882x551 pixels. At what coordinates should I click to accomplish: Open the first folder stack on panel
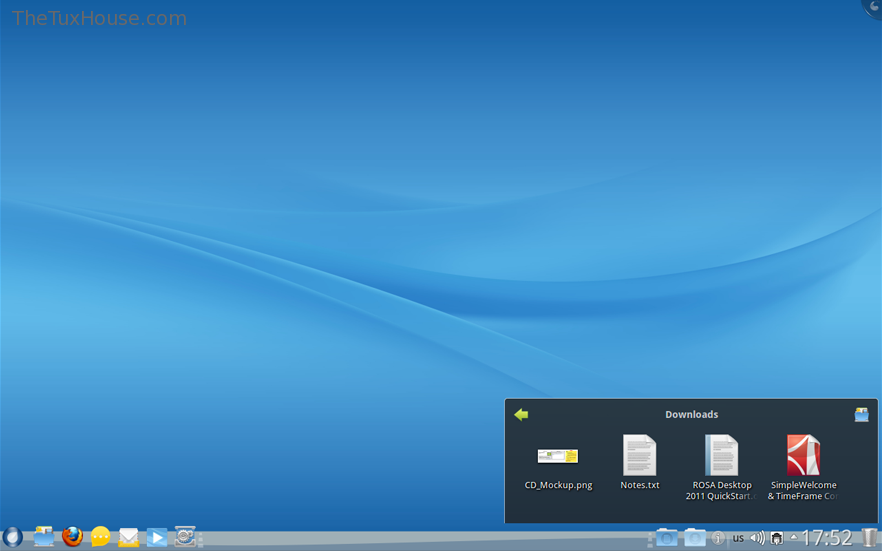click(x=666, y=538)
